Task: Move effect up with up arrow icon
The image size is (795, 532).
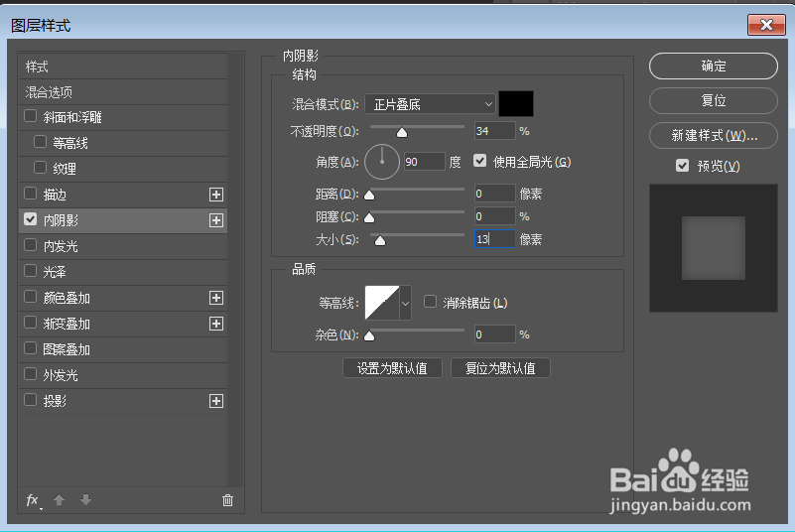Action: [x=59, y=500]
